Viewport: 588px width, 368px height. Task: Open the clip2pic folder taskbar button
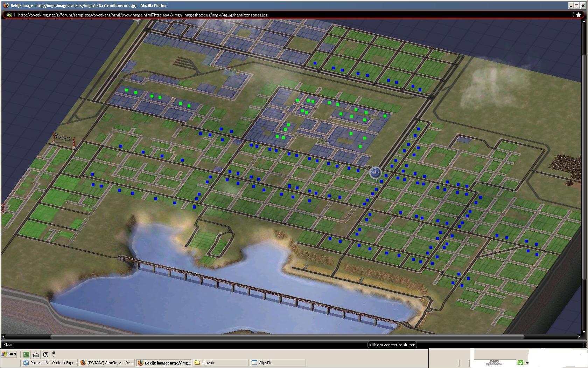coord(220,363)
